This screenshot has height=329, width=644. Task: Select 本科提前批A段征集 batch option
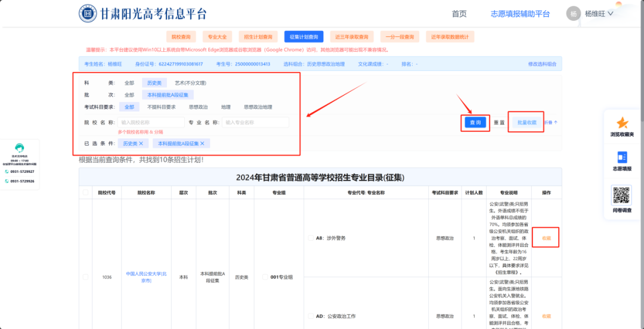pyautogui.click(x=168, y=95)
